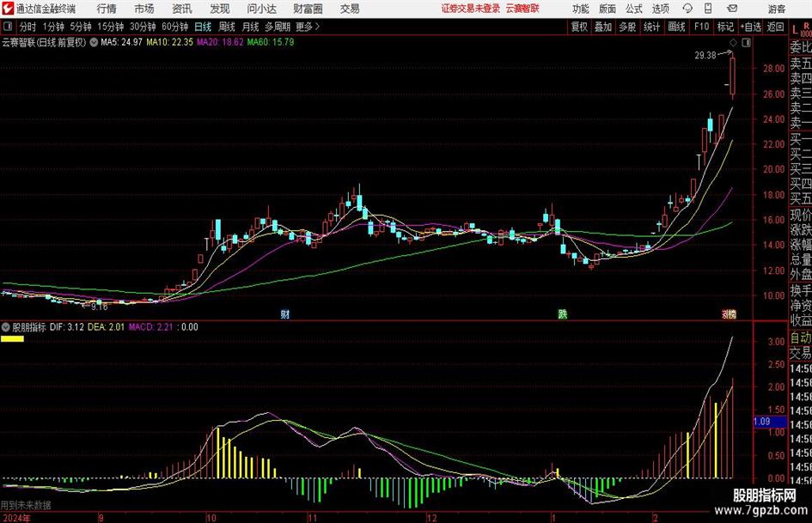Click the blue 1.09 axis value marker
Image resolution: width=812 pixels, height=523 pixels.
(770, 422)
